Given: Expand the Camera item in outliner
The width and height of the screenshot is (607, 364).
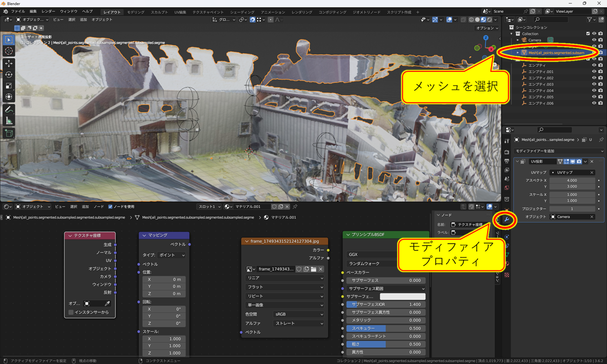Looking at the screenshot, I should pyautogui.click(x=517, y=40).
